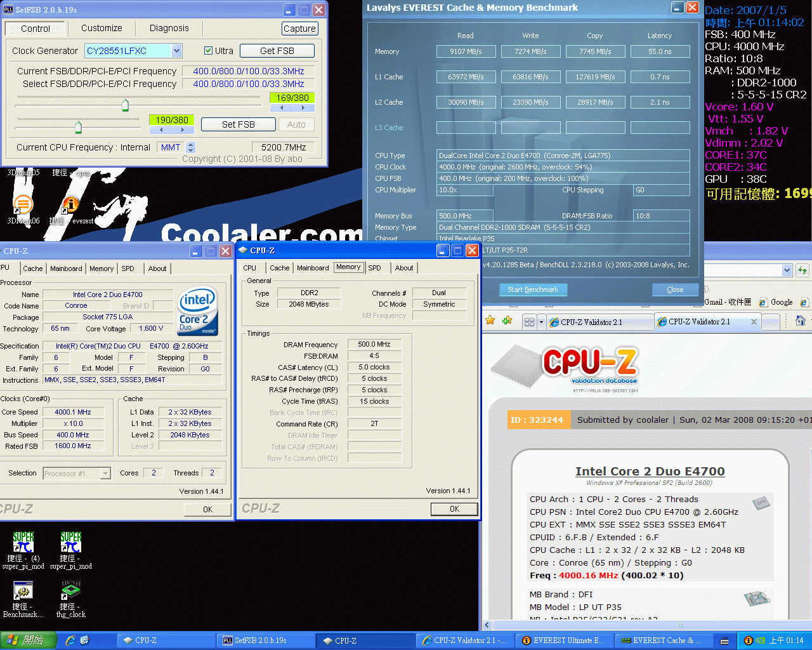Nudge the 169/380 value right arrow

point(303,108)
